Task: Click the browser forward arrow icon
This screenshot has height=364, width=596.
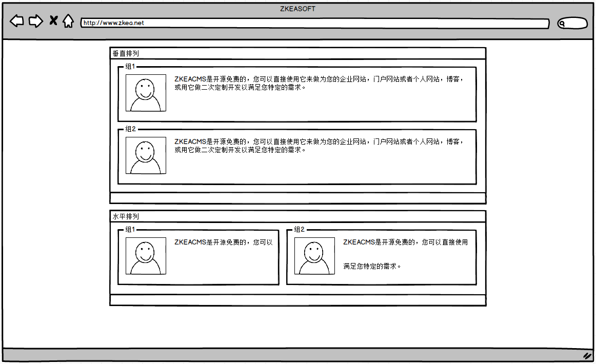Action: click(36, 21)
